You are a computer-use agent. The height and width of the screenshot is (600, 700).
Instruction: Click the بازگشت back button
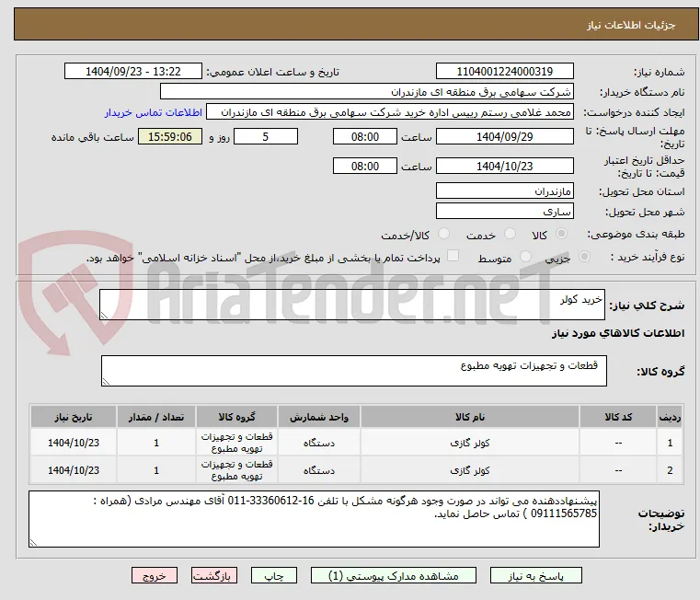point(213,575)
